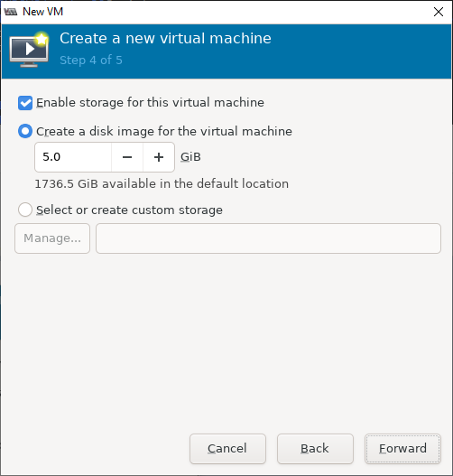Screen dimensions: 453x476
Task: Click the new virtual machine monitor icon
Action: point(29,49)
